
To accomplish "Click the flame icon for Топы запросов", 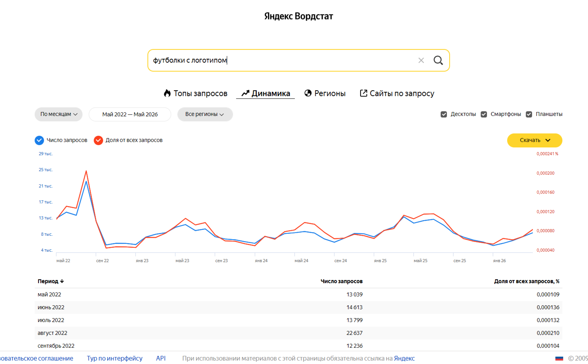I will coord(167,93).
